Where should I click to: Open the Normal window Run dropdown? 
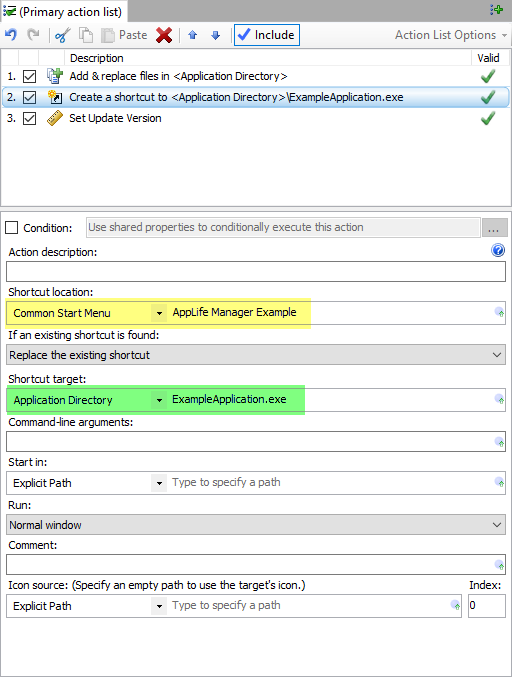[x=256, y=525]
